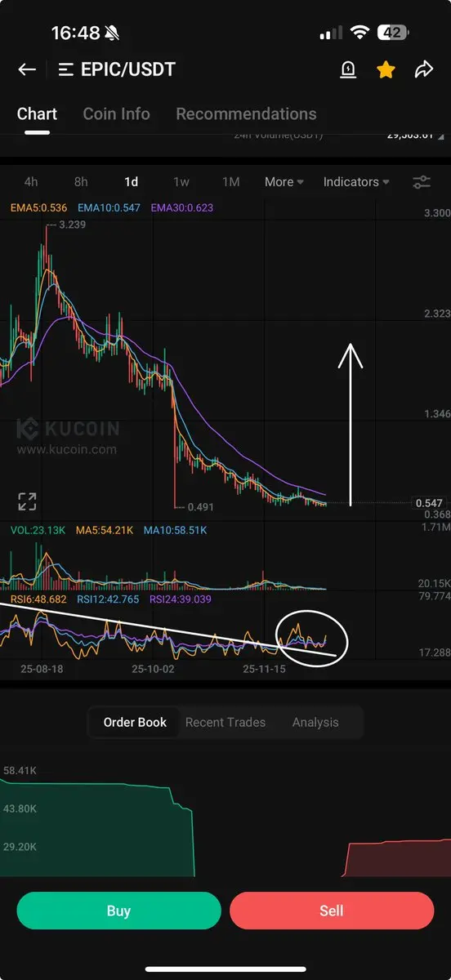Tap the share arrow icon
This screenshot has width=451, height=980.
pos(423,69)
